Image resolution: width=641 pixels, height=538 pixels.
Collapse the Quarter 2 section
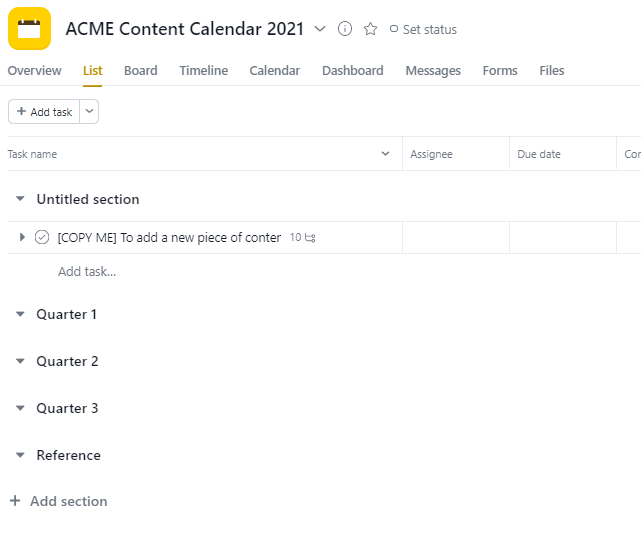point(20,361)
